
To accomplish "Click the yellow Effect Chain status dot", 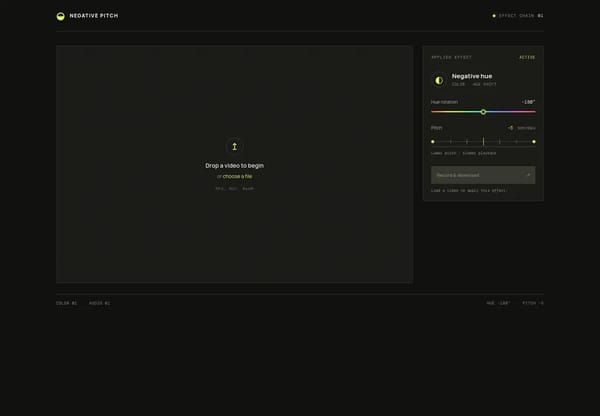I will click(494, 16).
